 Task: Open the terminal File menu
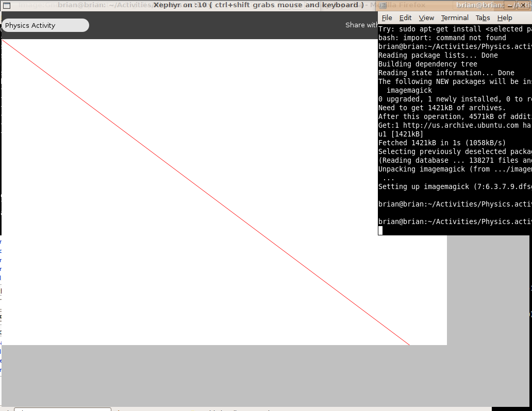click(387, 18)
